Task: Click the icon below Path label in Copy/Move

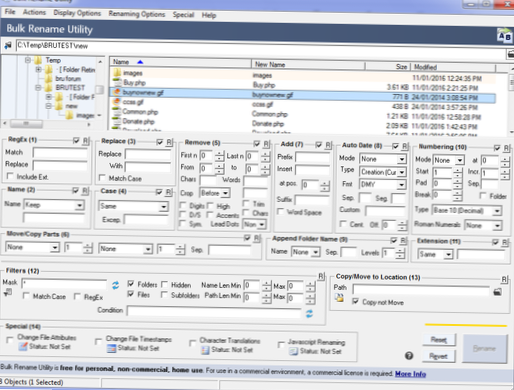Action: [x=339, y=298]
